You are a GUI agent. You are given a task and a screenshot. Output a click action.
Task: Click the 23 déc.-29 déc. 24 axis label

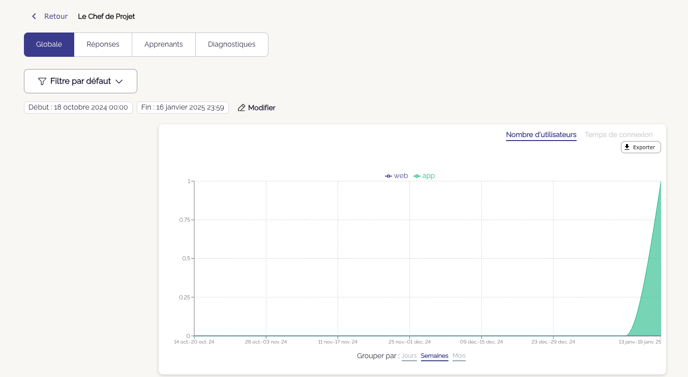pyautogui.click(x=553, y=342)
